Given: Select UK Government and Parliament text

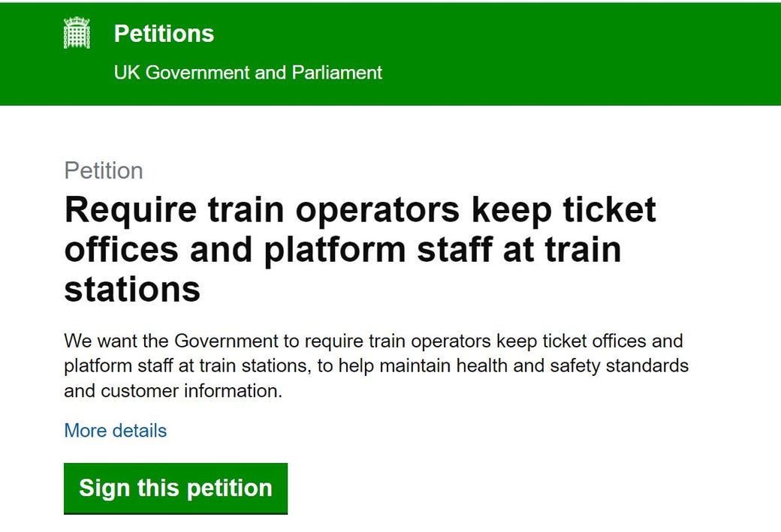Looking at the screenshot, I should coord(248,73).
